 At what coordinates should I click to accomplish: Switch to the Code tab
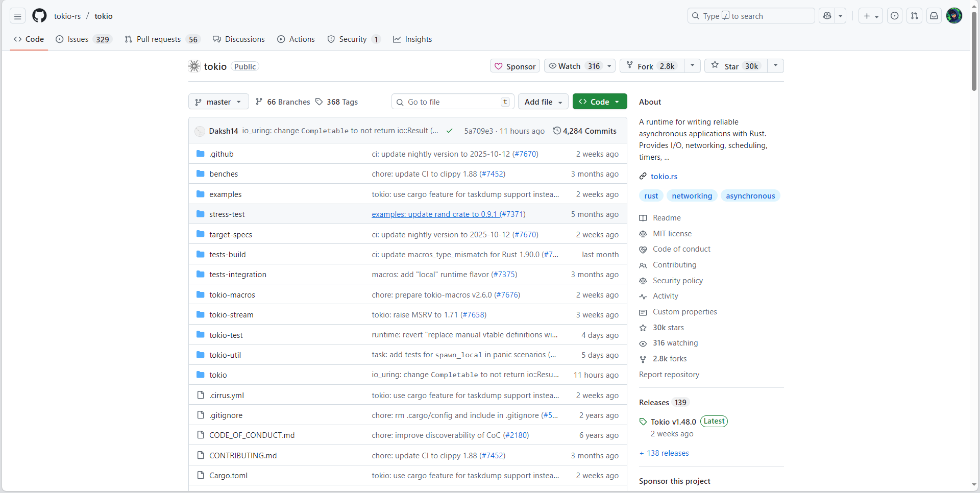pos(29,39)
